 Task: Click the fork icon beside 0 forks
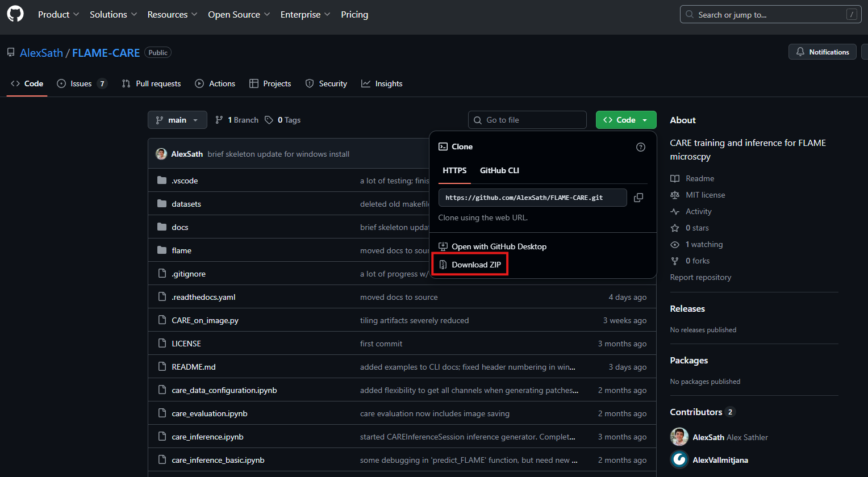675,261
